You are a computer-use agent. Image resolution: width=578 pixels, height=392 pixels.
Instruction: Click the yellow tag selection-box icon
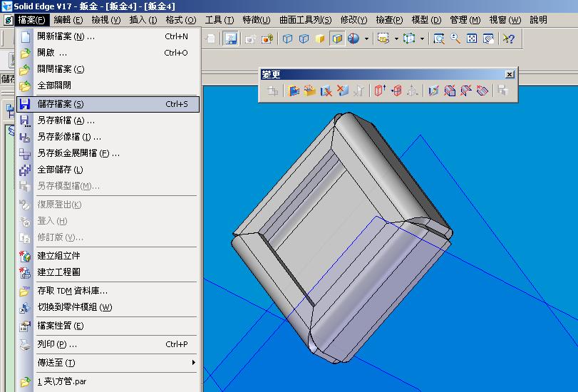(383, 38)
